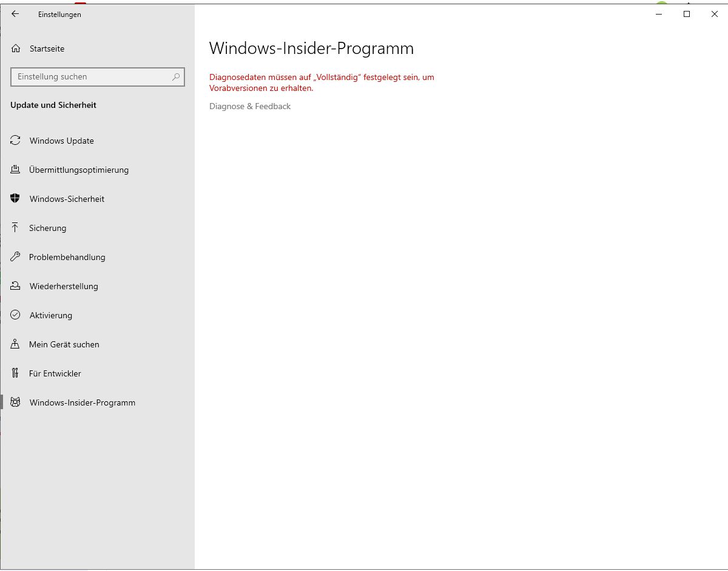Click the Einstellungen window title
The width and height of the screenshot is (728, 571).
pos(59,15)
